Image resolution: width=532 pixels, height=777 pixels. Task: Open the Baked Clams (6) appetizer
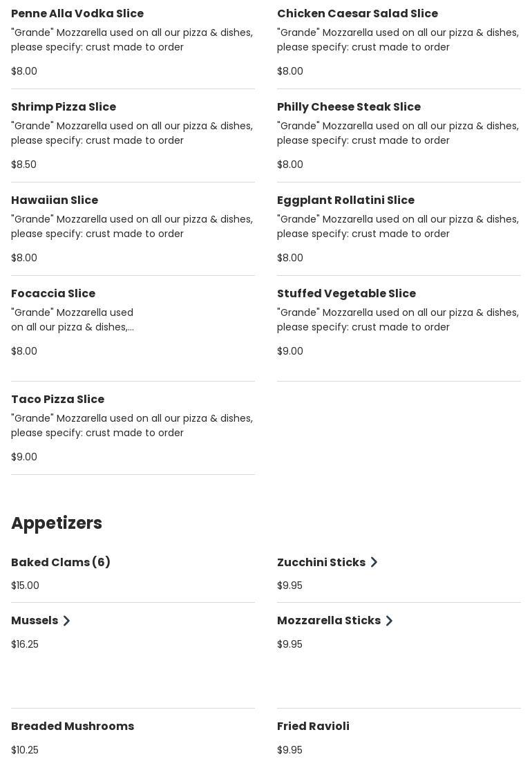coord(61,563)
